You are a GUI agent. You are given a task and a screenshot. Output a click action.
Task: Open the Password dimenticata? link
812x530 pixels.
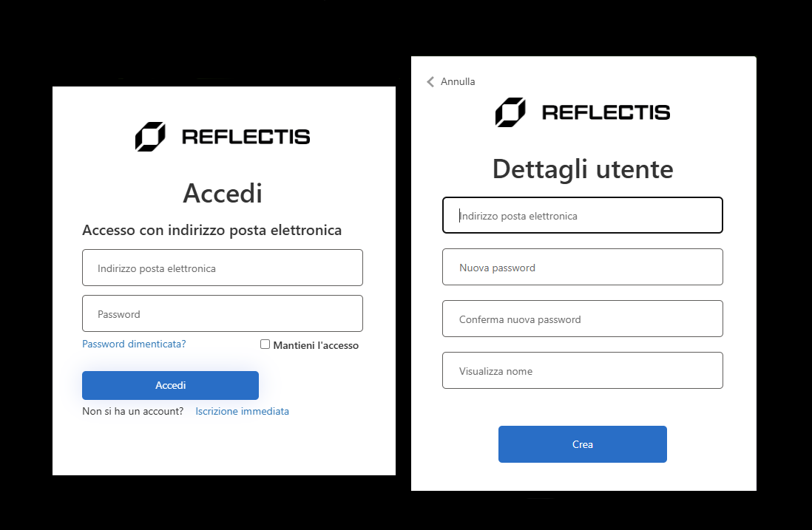click(x=134, y=344)
